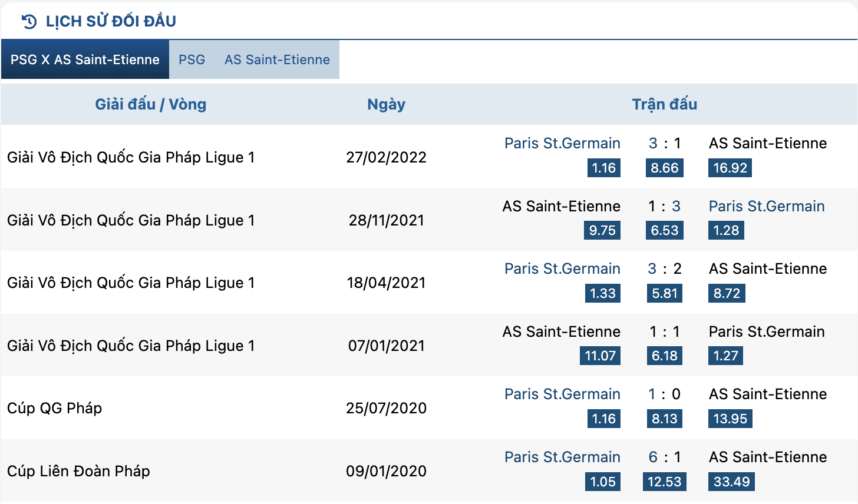Click the Ngày column header
Viewport: 858px width, 504px height.
[386, 104]
